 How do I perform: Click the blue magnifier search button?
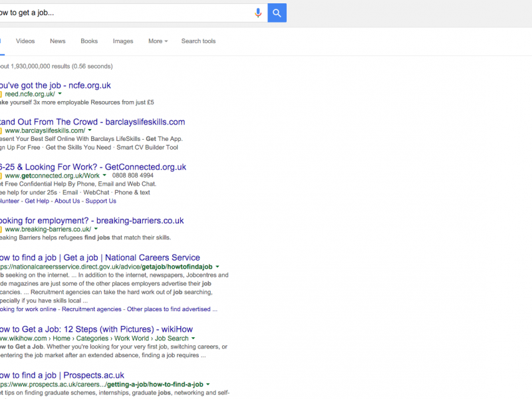tap(277, 13)
